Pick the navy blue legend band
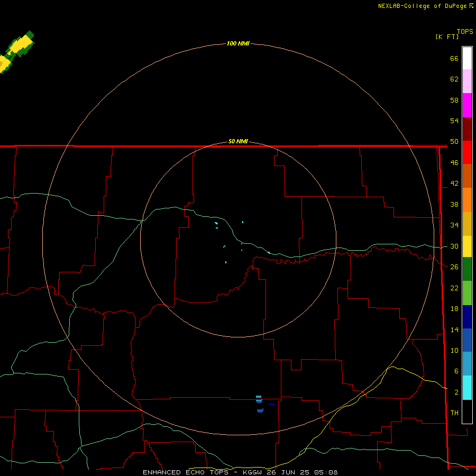 (x=467, y=317)
